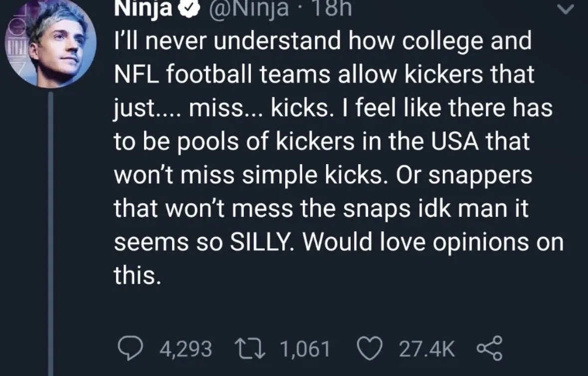This screenshot has width=588, height=376.
Task: Click the Ninja display name
Action: [x=143, y=7]
